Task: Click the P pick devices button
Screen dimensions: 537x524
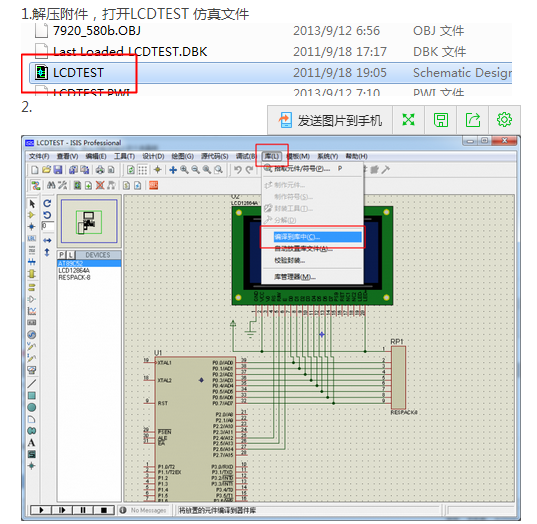Action: [62, 255]
